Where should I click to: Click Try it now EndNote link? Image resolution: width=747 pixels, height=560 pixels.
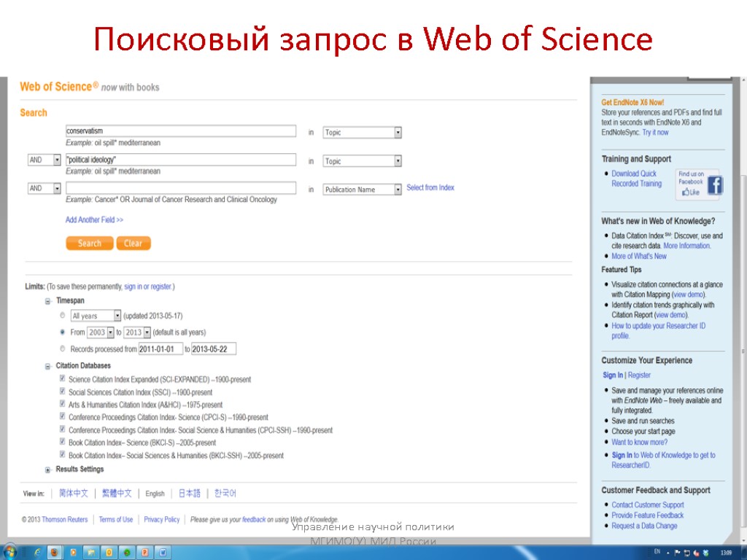pyautogui.click(x=655, y=133)
